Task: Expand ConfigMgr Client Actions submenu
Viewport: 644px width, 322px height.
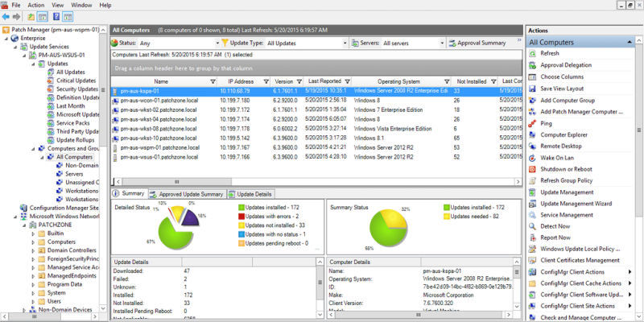Action: pyautogui.click(x=630, y=271)
